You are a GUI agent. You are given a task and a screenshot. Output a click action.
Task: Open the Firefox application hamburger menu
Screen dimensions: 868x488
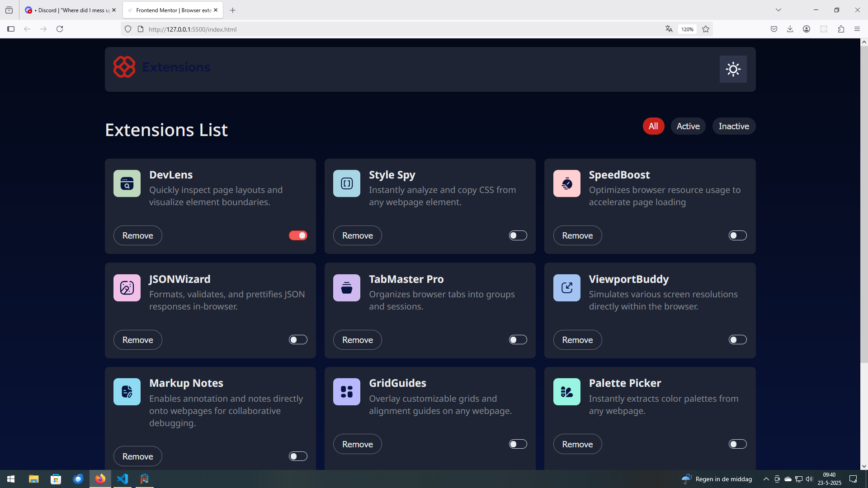tap(857, 29)
